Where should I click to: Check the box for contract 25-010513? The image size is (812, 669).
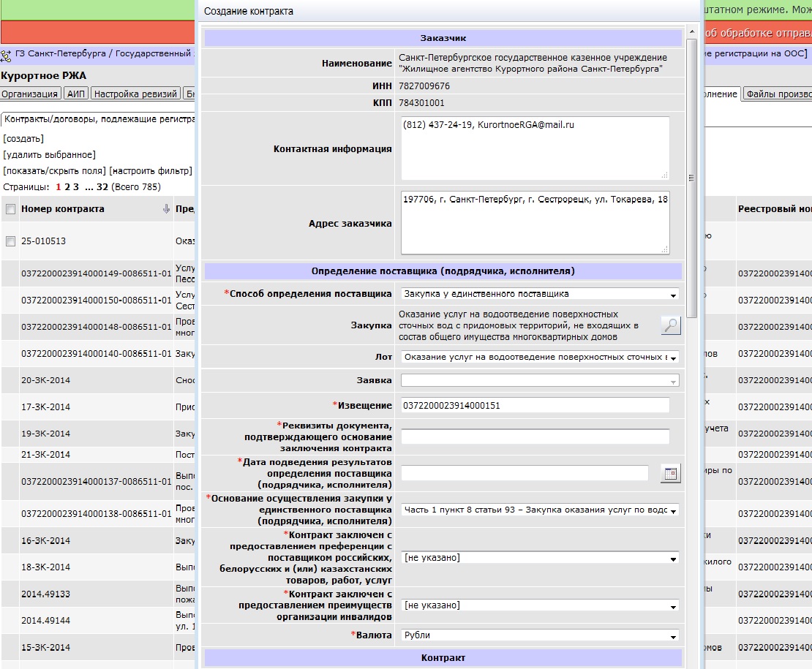tap(10, 241)
